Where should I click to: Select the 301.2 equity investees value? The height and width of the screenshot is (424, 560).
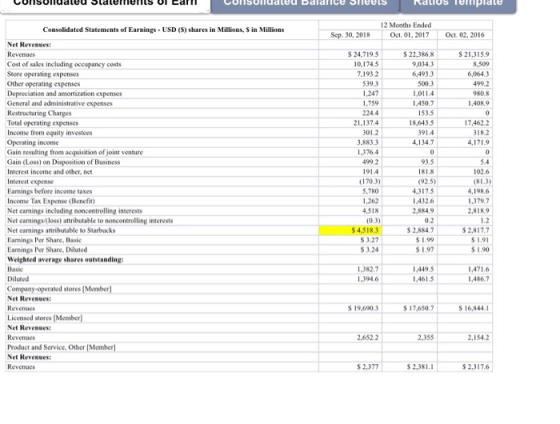coord(370,133)
